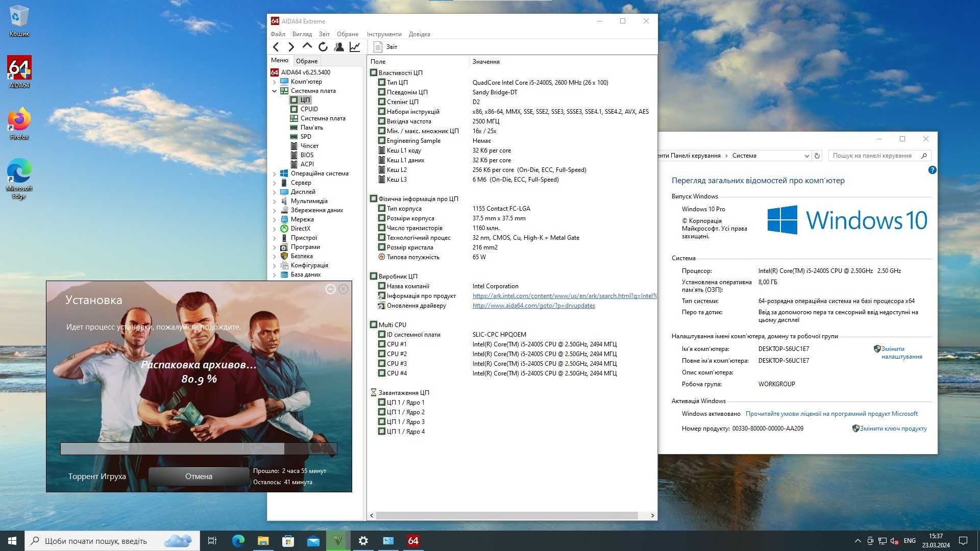The height and width of the screenshot is (551, 980).
Task: Open the Кошик recycle bin icon
Action: point(19,21)
